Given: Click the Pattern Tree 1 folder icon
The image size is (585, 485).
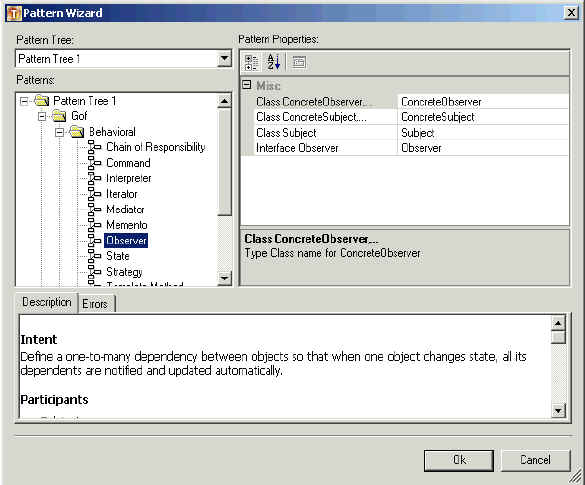Looking at the screenshot, I should (x=42, y=100).
